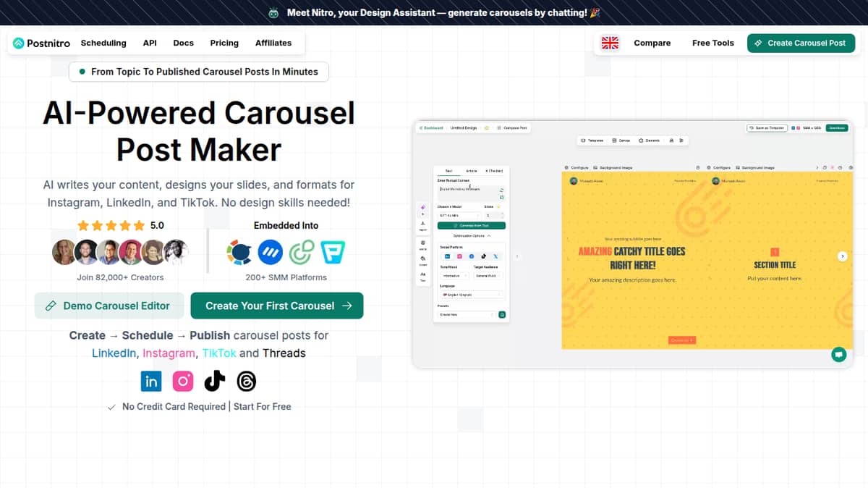The image size is (868, 488).
Task: Select TikTok under Social Platform
Action: tap(483, 256)
